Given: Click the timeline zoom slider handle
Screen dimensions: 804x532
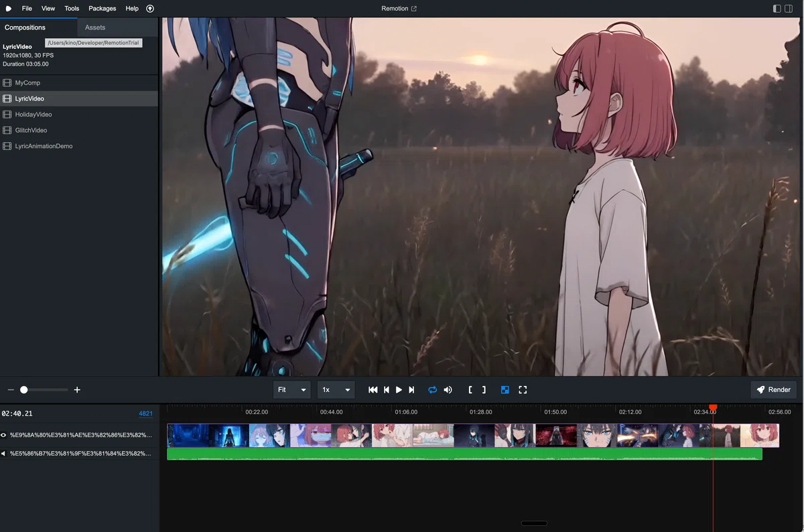Looking at the screenshot, I should 24,390.
